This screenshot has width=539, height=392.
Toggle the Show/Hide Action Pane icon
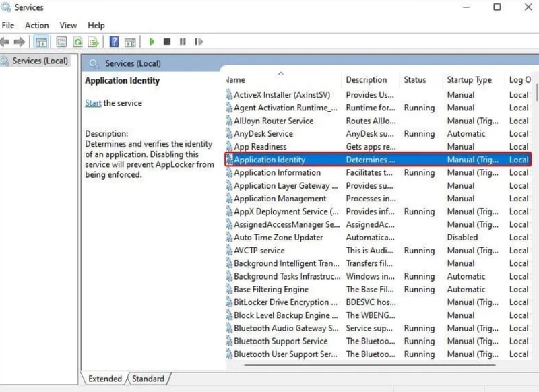click(130, 42)
